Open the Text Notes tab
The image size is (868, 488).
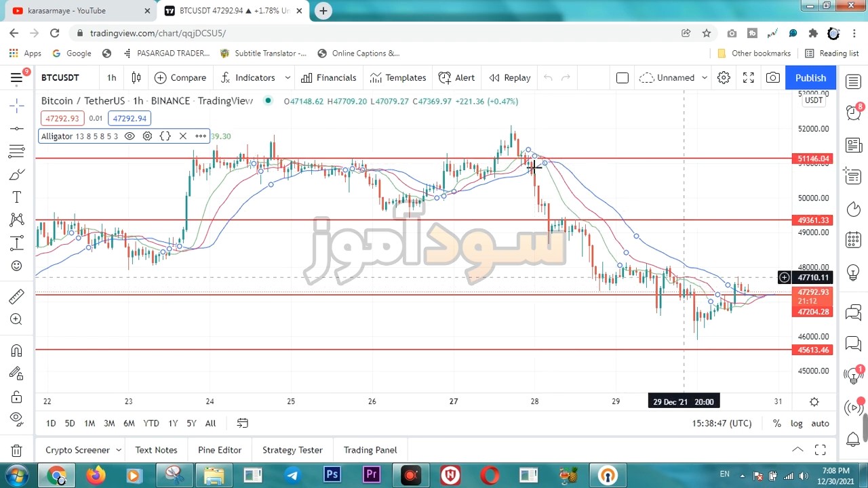[x=156, y=450]
